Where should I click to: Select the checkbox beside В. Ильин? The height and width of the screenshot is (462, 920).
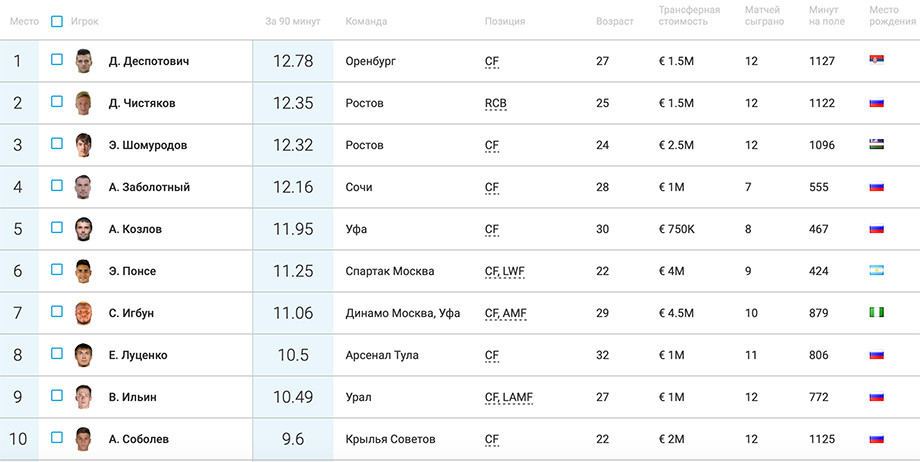pos(56,396)
